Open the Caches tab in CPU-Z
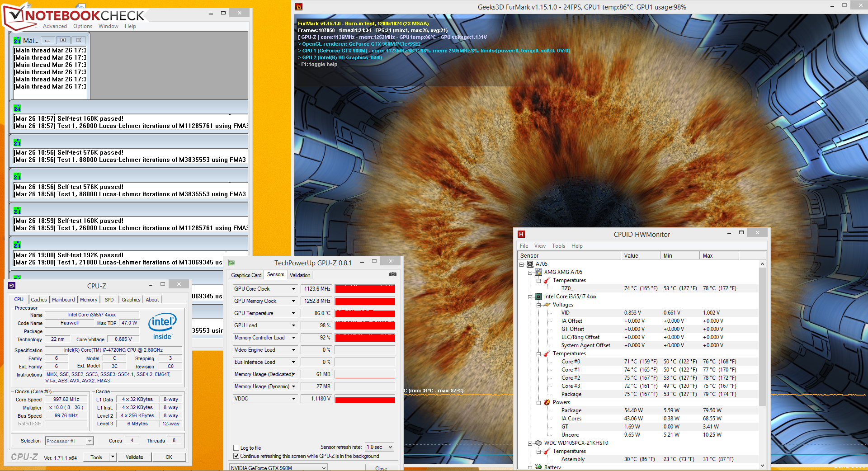This screenshot has height=471, width=868. click(39, 300)
